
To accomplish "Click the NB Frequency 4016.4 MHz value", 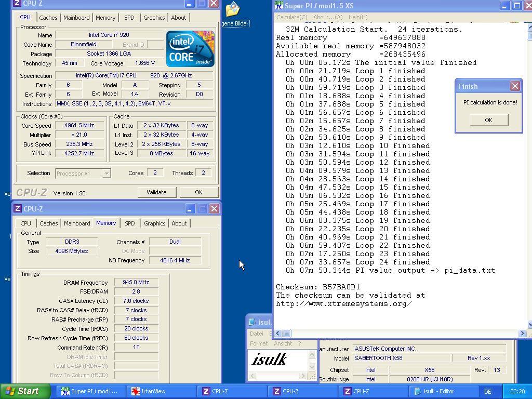I will 175,260.
